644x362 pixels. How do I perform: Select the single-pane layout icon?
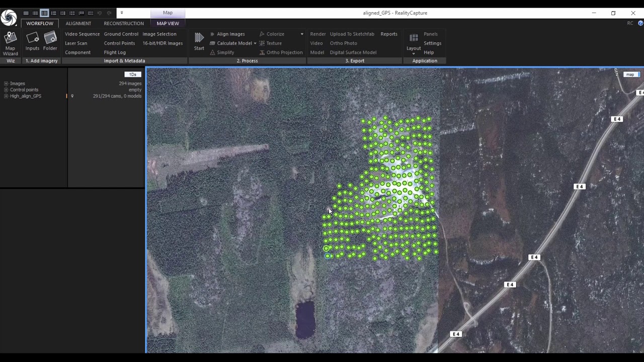click(x=26, y=13)
